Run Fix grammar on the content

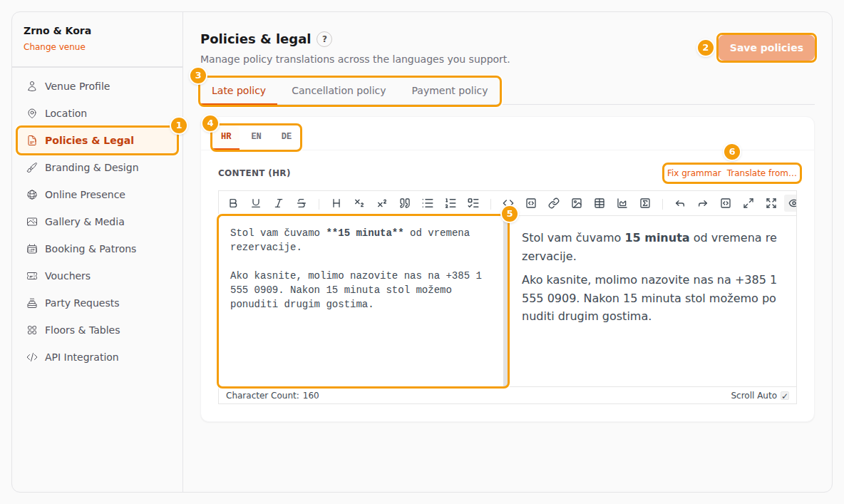coord(694,173)
